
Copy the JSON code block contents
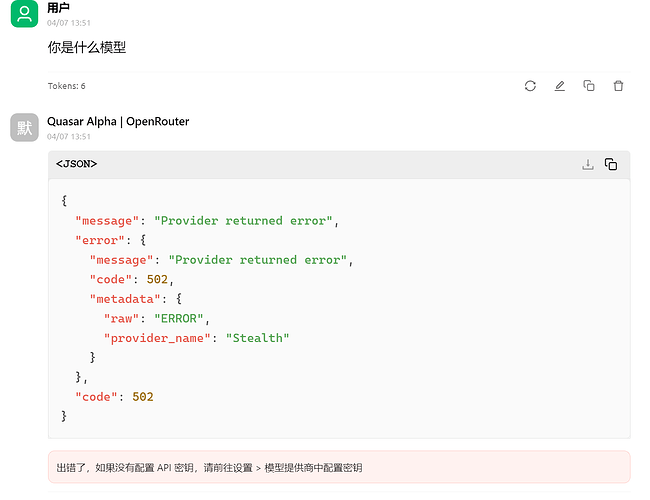click(611, 165)
